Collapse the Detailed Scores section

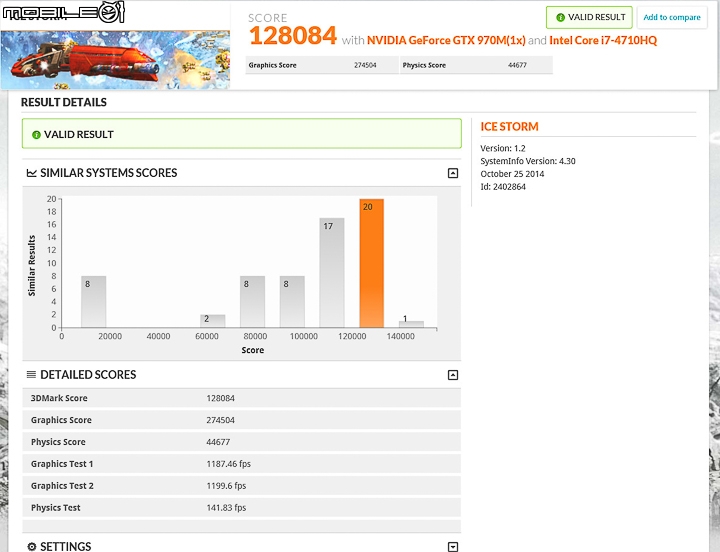453,375
